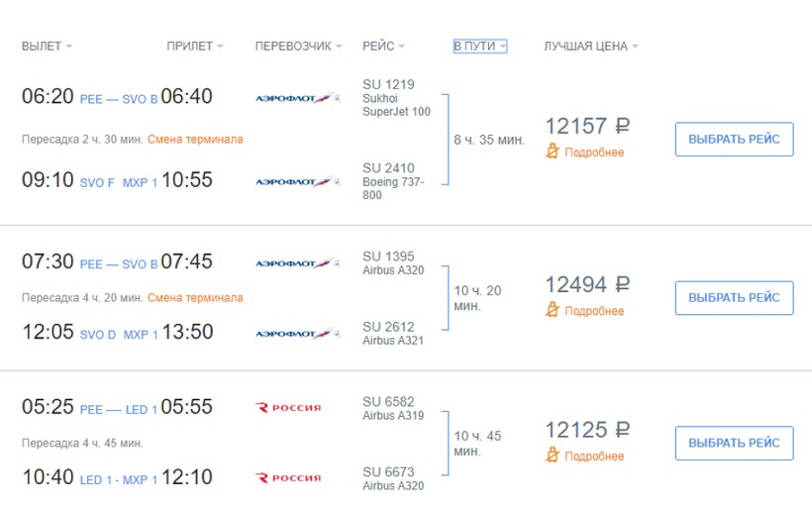
Task: Click the Rossiya logo on flight SU 6582
Action: coord(288,407)
